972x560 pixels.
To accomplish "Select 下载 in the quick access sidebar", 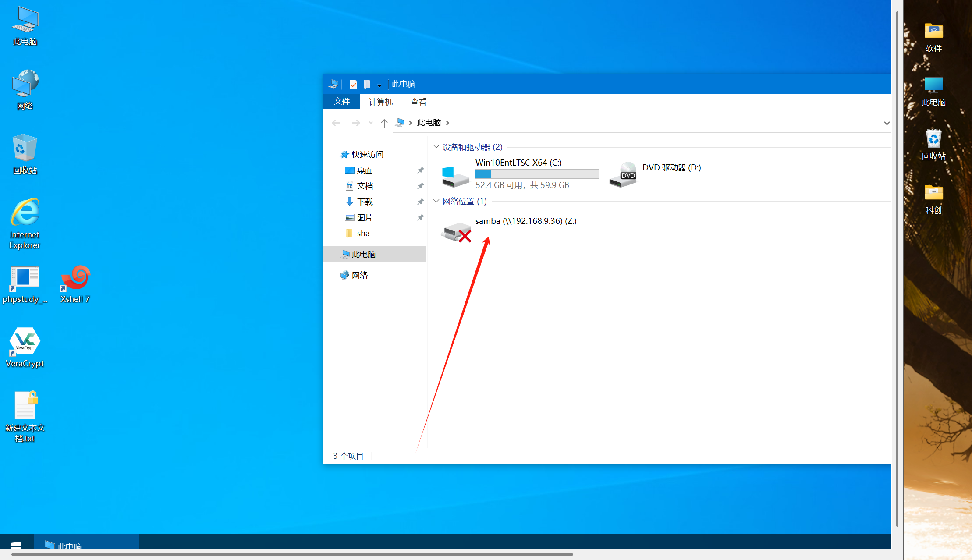I will [x=365, y=202].
